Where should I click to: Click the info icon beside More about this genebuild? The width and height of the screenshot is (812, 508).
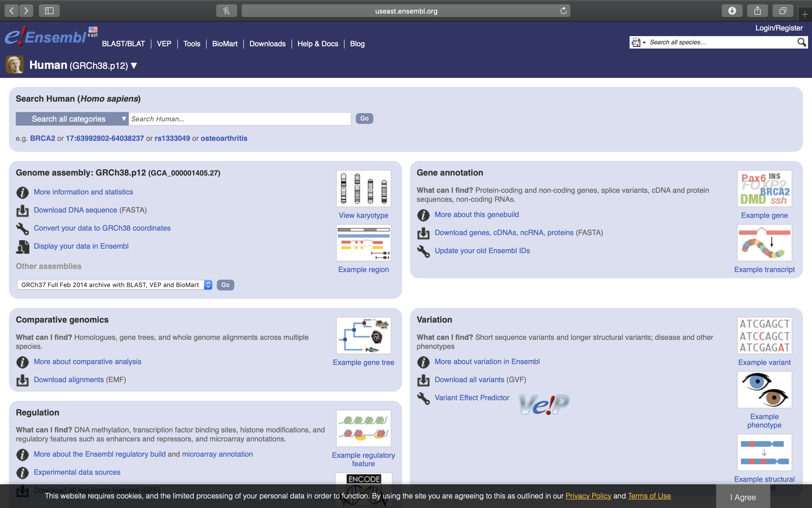423,215
